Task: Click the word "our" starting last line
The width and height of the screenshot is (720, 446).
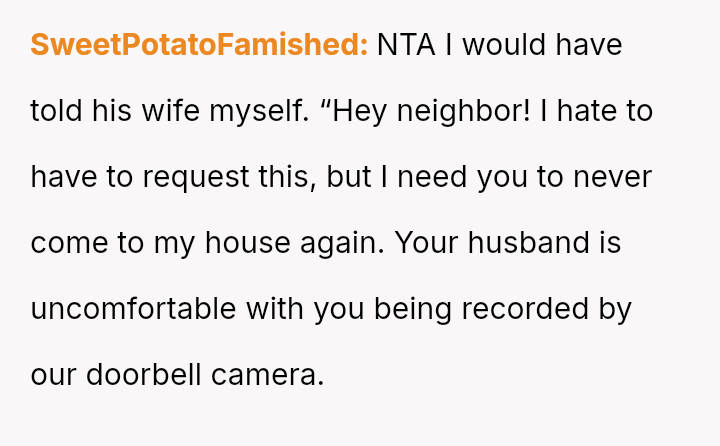Action: click(x=53, y=375)
